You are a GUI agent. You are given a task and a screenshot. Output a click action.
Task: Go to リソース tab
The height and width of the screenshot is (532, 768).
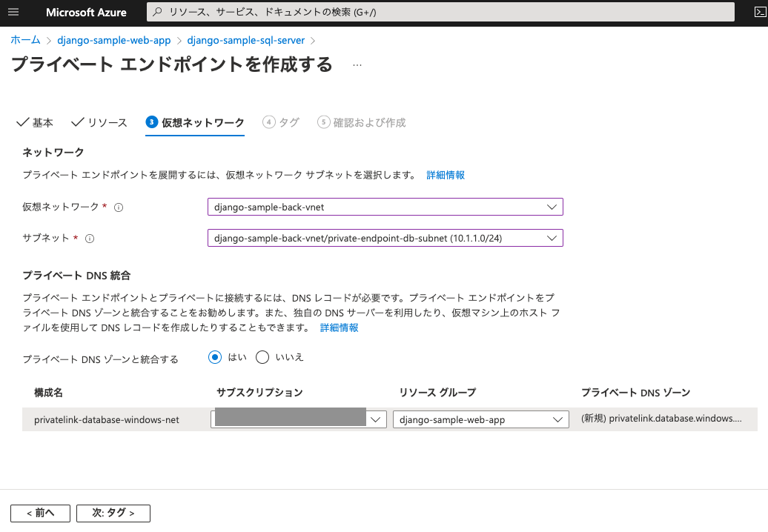click(x=99, y=122)
